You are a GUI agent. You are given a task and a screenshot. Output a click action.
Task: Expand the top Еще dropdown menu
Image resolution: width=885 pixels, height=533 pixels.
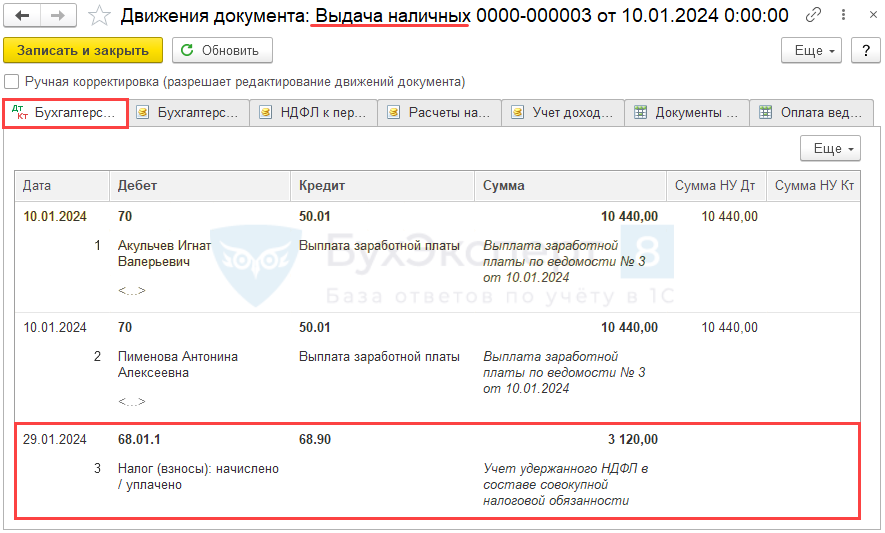pyautogui.click(x=811, y=50)
